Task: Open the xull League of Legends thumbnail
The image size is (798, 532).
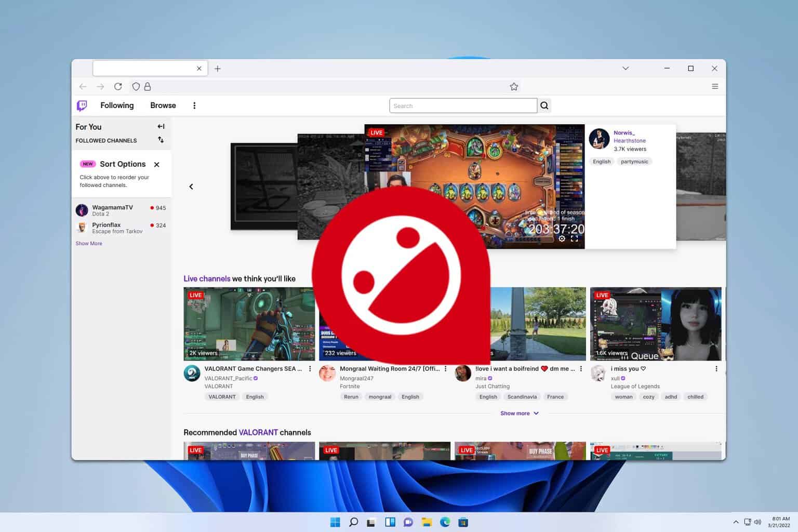Action: click(656, 324)
